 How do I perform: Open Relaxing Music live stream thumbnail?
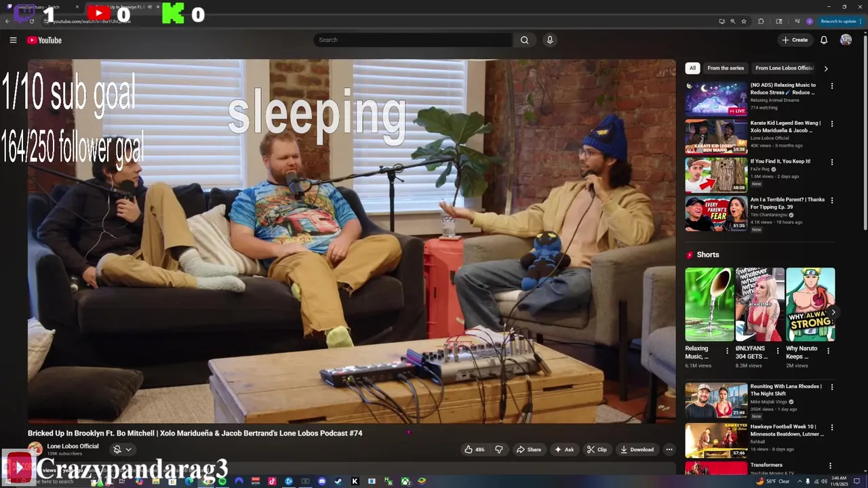716,99
